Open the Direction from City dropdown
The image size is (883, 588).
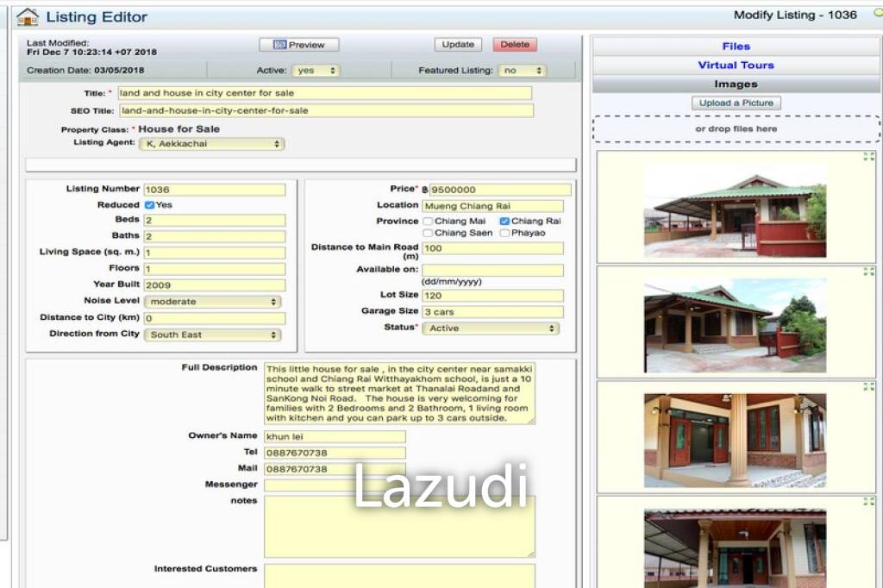coord(212,335)
